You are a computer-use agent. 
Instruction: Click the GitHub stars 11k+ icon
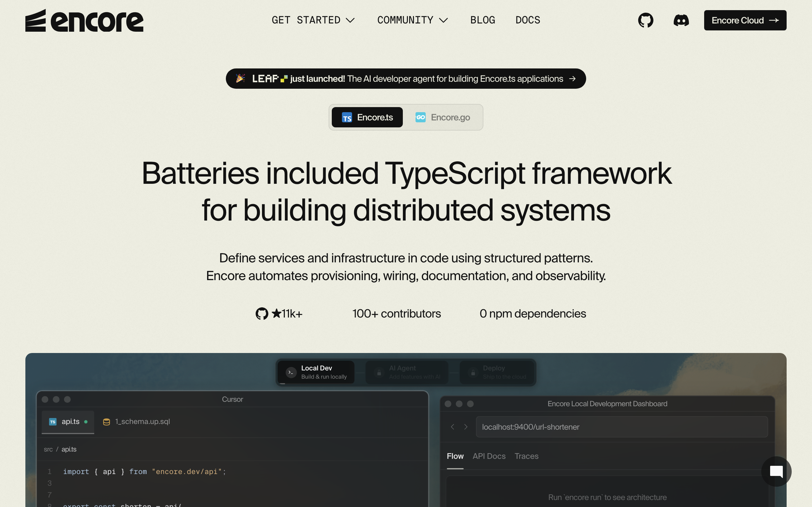click(262, 313)
